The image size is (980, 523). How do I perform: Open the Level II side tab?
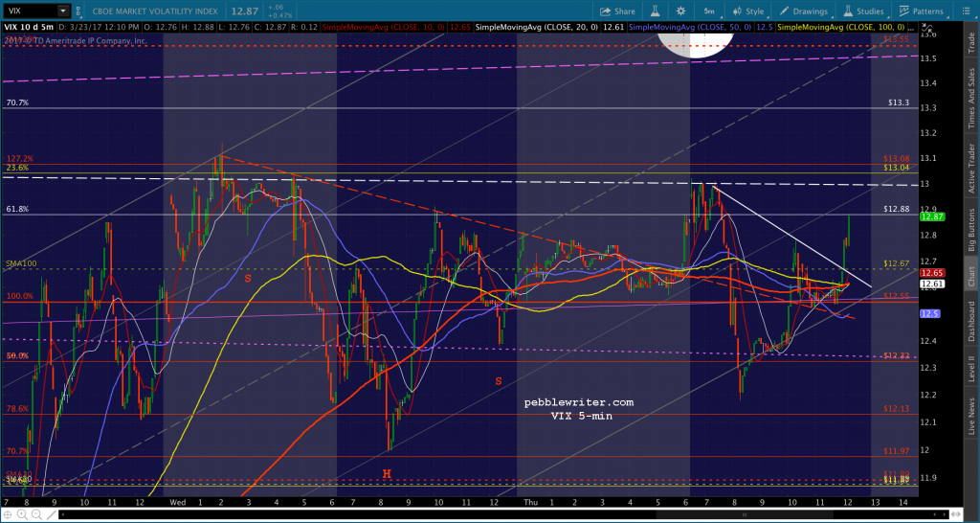[971, 367]
